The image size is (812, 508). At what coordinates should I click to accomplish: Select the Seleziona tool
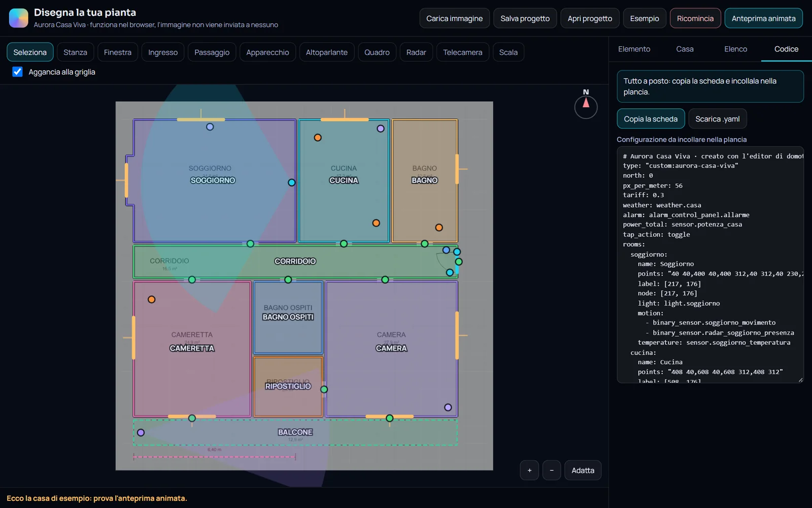point(30,52)
